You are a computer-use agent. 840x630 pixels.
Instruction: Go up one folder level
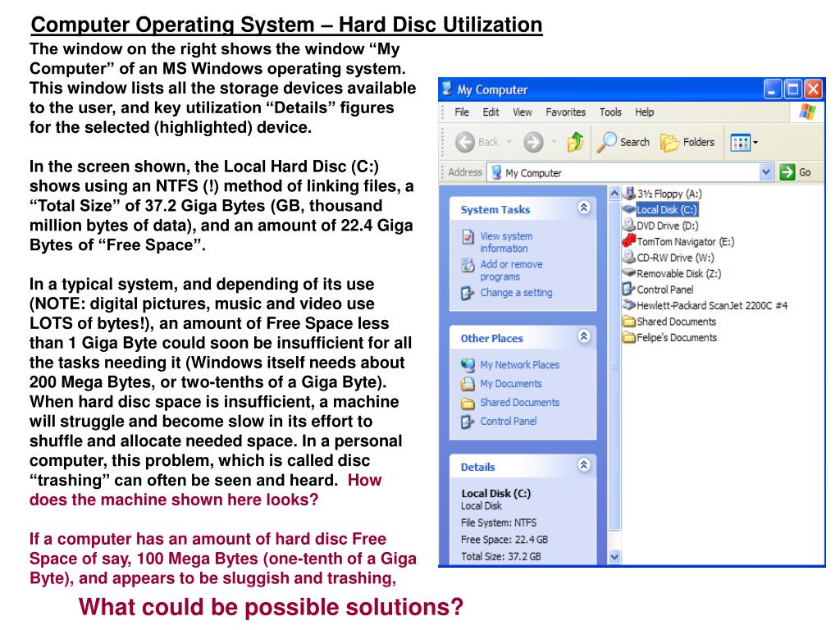click(575, 141)
